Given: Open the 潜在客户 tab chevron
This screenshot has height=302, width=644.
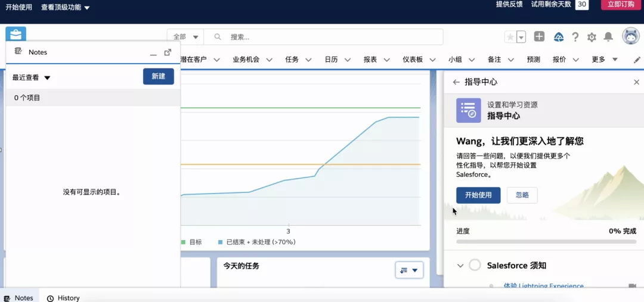Looking at the screenshot, I should click(217, 60).
